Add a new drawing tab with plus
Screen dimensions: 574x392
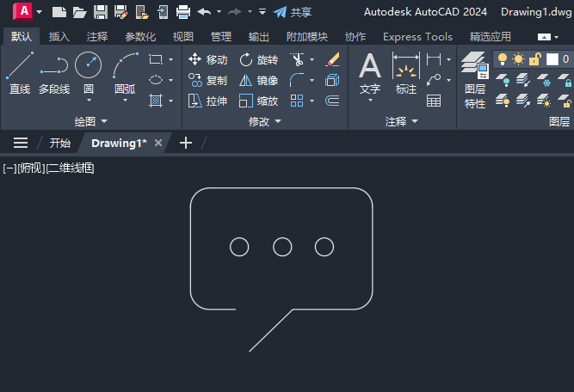[186, 143]
